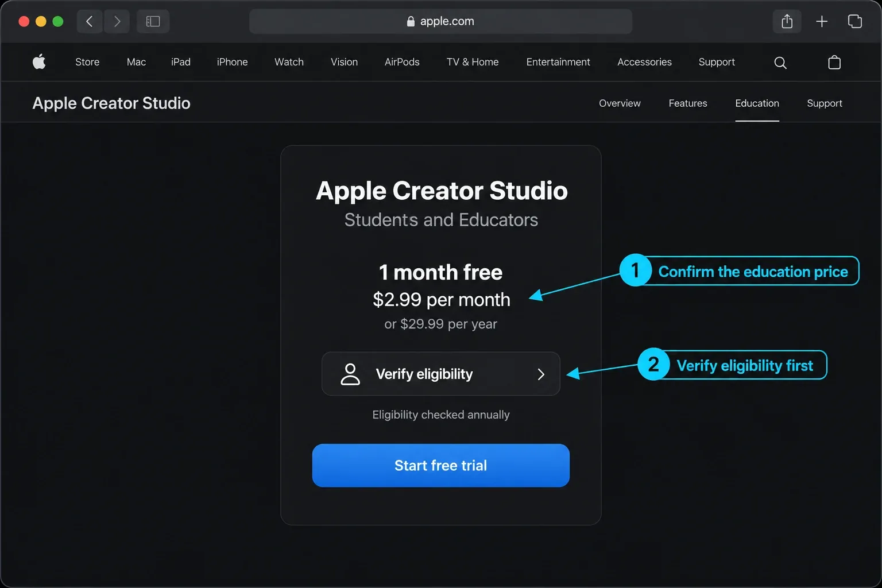882x588 pixels.
Task: Click the Apple Creator Studio subnav title
Action: coord(111,103)
